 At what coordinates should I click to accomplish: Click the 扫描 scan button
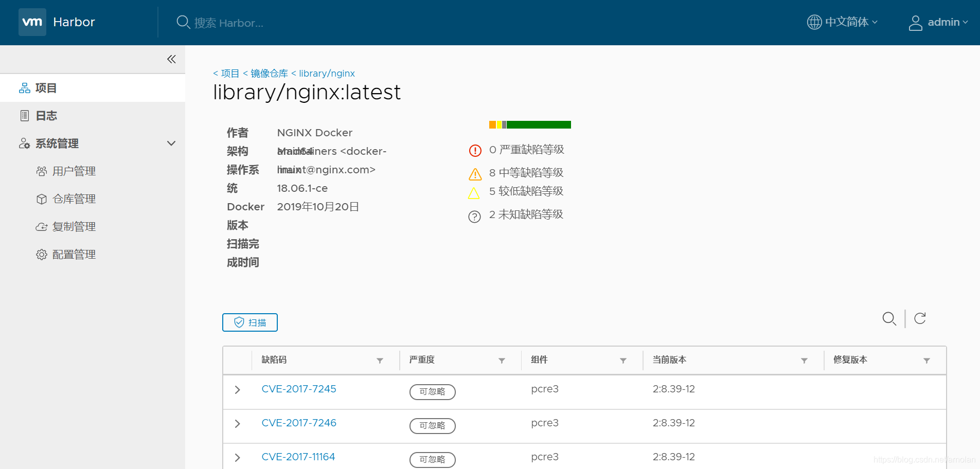pos(250,322)
